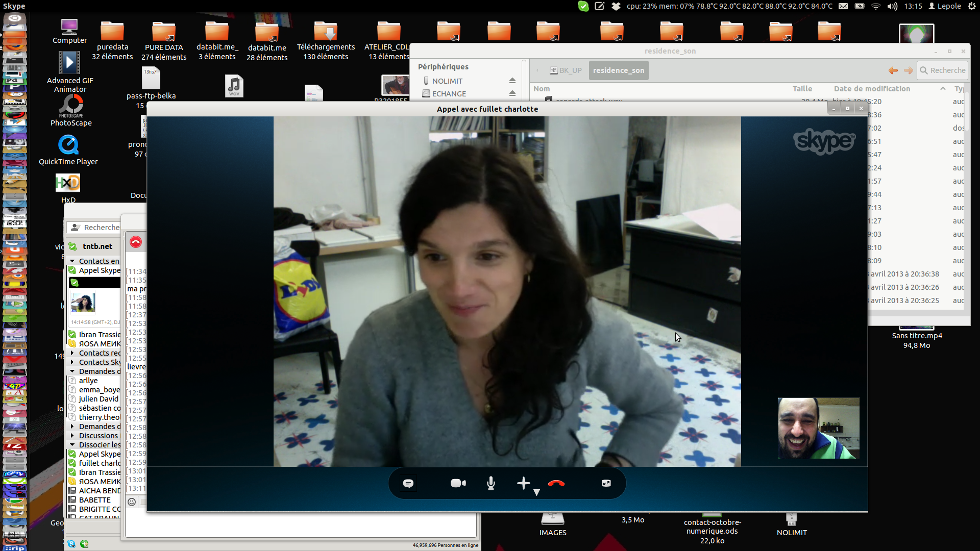Mute the microphone in the call
Image resolution: width=980 pixels, height=551 pixels.
[491, 483]
